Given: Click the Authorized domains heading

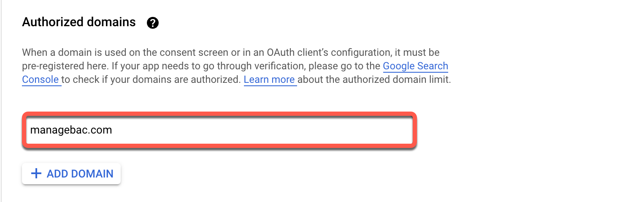Looking at the screenshot, I should [x=79, y=22].
